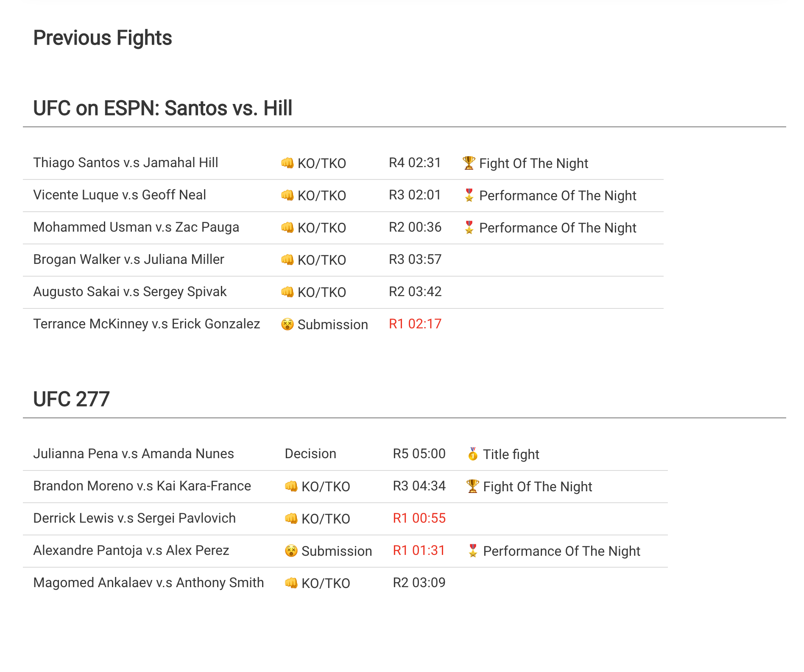This screenshot has height=672, width=804.
Task: Click trophy icon in Brandon Moreno row
Action: pyautogui.click(x=472, y=486)
